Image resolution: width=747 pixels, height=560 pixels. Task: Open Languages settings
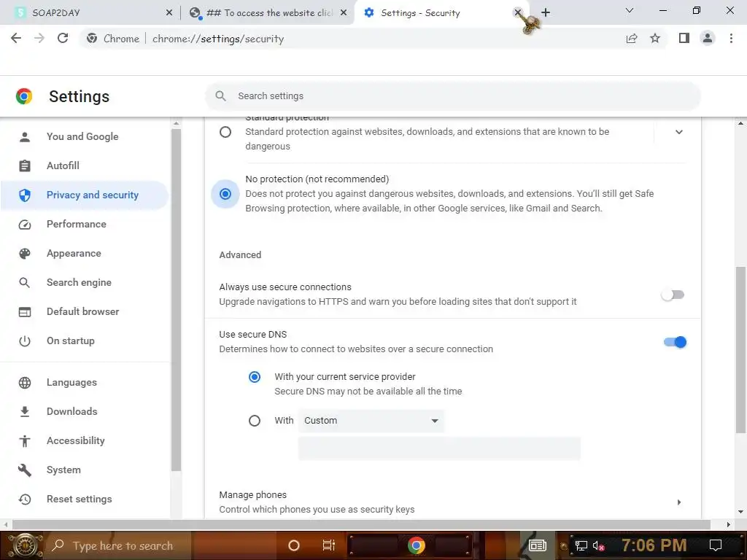coord(71,382)
